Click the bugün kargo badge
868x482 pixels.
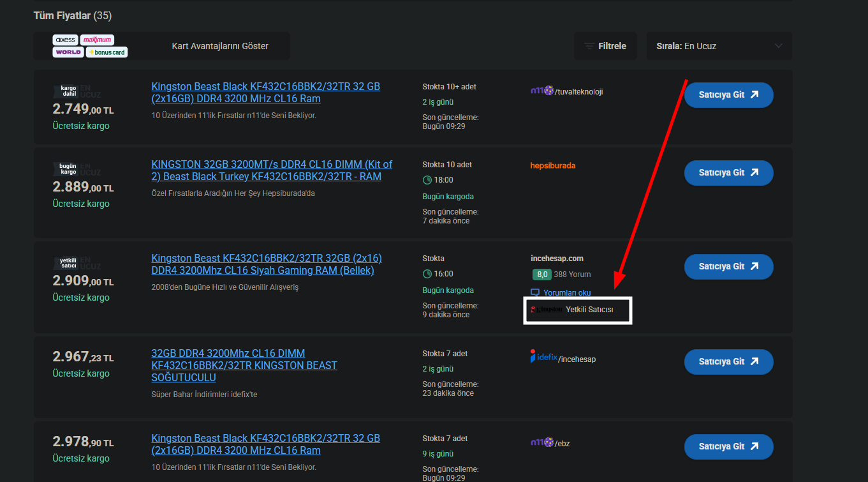(x=68, y=169)
